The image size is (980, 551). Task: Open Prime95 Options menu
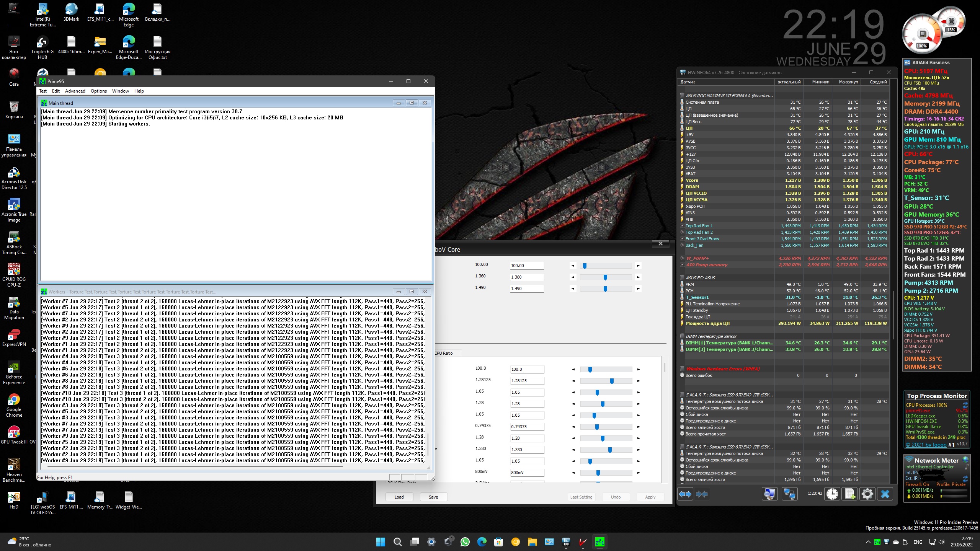point(98,91)
